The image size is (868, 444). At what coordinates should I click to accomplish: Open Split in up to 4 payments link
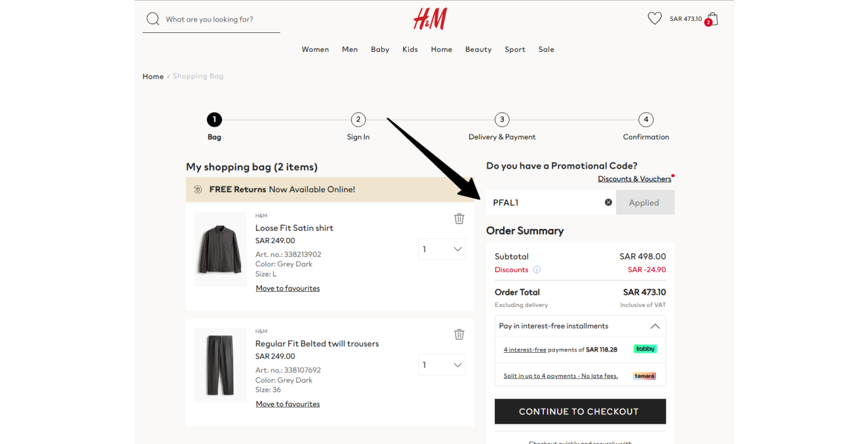(x=560, y=375)
